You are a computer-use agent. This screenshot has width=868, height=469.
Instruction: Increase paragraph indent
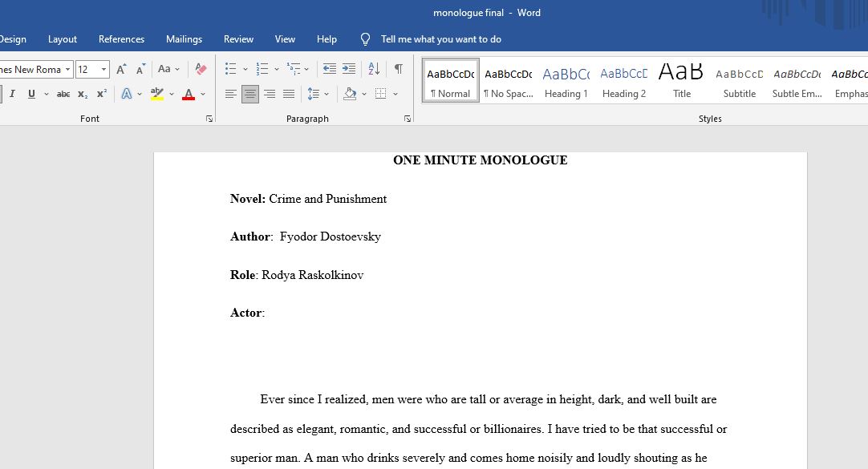point(349,69)
